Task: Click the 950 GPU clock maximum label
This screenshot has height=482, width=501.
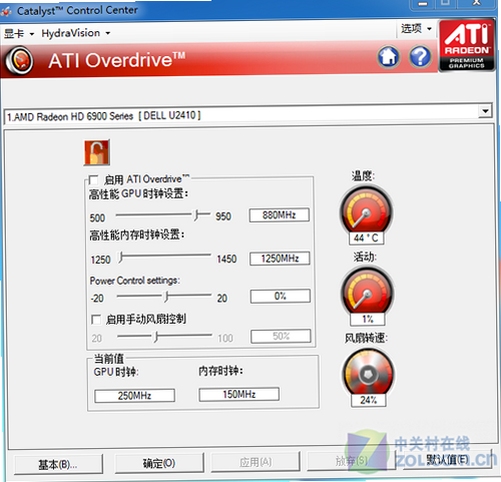Action: coord(223,216)
